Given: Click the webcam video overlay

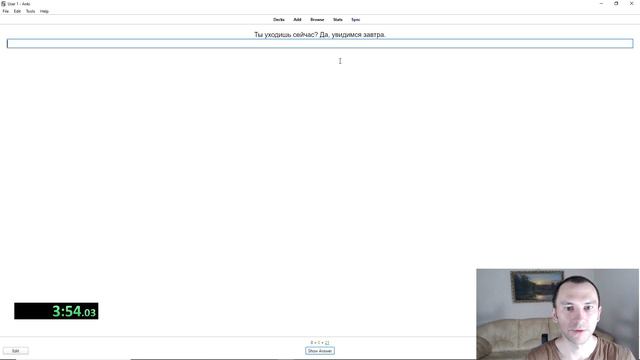Looking at the screenshot, I should click(x=558, y=314).
